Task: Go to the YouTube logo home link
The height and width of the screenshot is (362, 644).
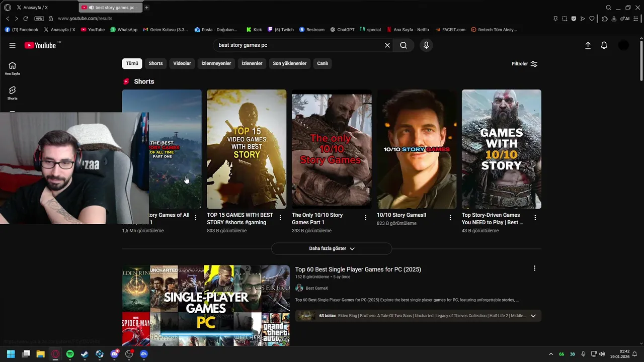Action: click(x=40, y=45)
